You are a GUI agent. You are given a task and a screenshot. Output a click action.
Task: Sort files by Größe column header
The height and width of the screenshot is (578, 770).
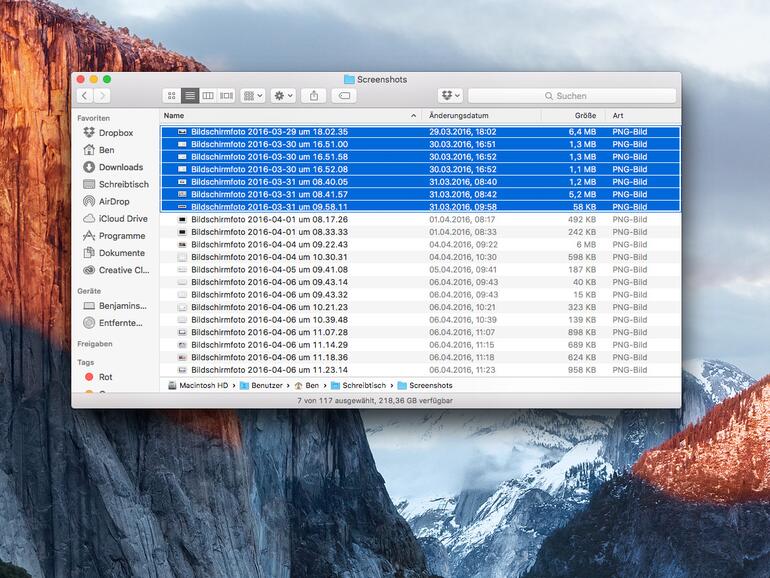[583, 116]
